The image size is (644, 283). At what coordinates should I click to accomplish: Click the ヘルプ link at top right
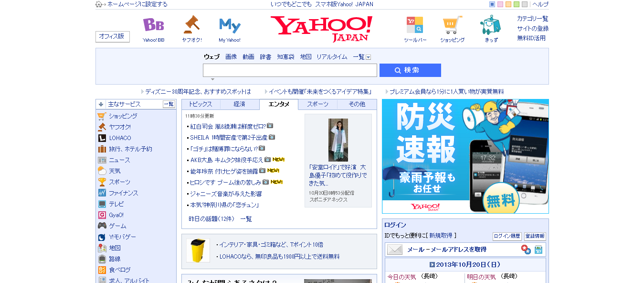click(x=540, y=4)
